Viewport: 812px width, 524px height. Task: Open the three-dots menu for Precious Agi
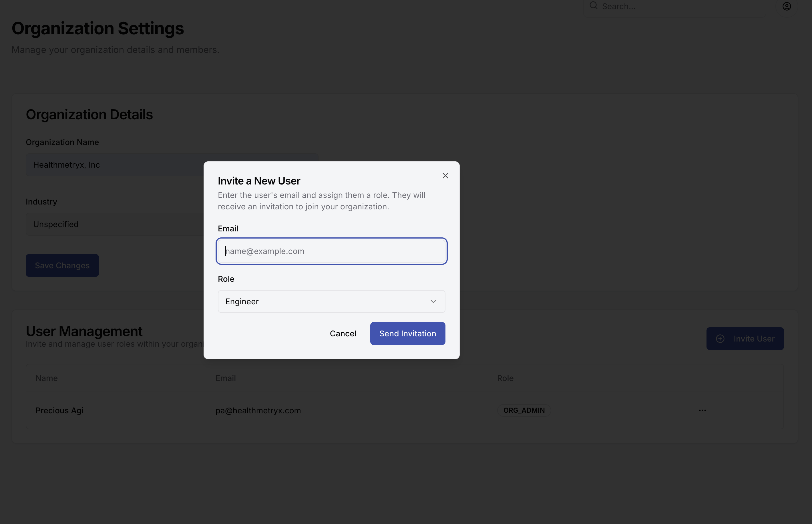pyautogui.click(x=702, y=410)
